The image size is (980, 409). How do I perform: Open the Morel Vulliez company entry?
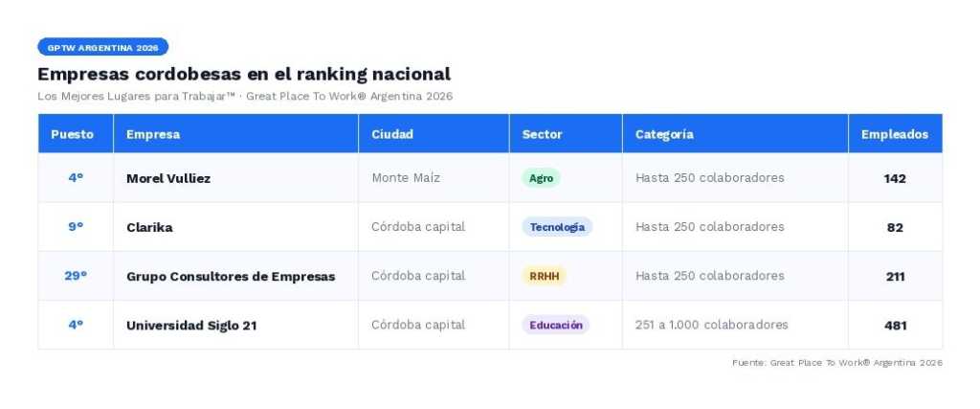click(168, 178)
